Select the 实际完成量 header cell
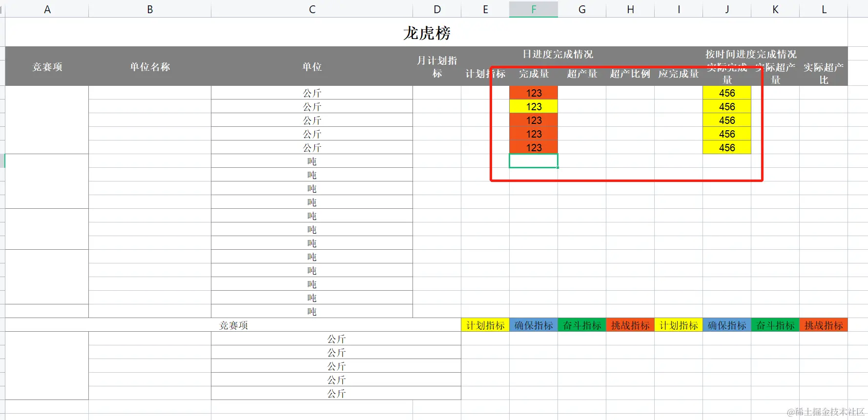 (727, 74)
